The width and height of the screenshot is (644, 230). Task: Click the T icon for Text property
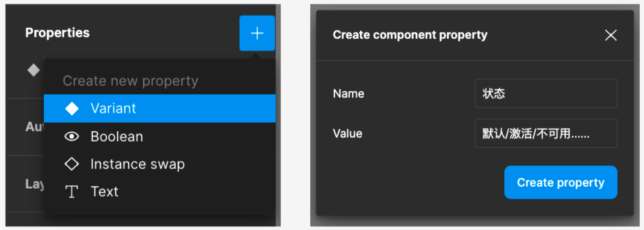pyautogui.click(x=72, y=192)
